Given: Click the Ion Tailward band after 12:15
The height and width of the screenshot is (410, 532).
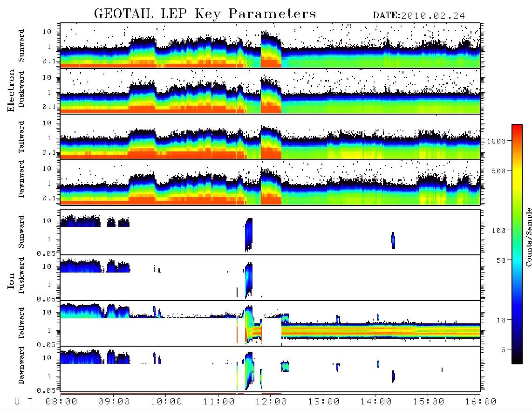Looking at the screenshot, I should (x=381, y=331).
